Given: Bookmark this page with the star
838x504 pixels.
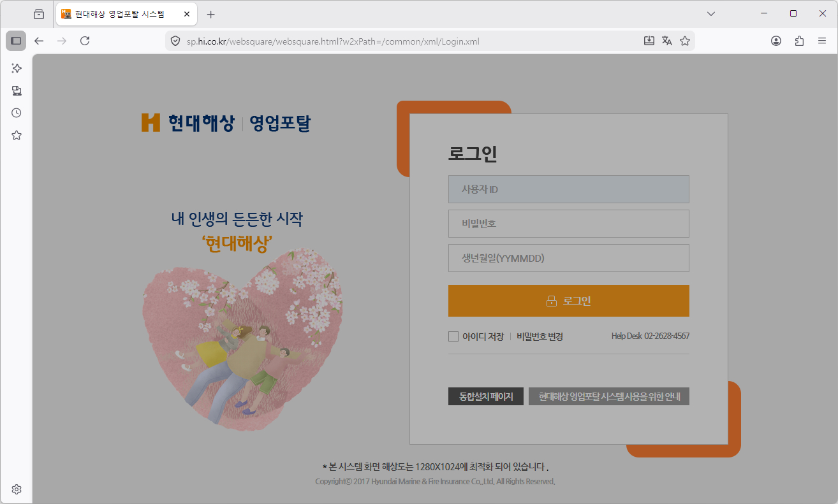Looking at the screenshot, I should coord(685,41).
